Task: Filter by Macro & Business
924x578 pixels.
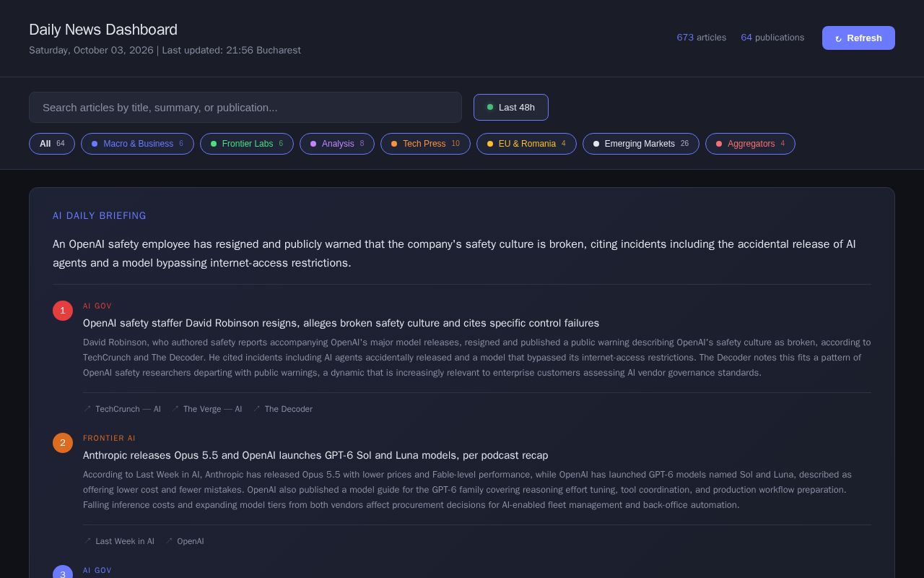Action: pyautogui.click(x=137, y=144)
